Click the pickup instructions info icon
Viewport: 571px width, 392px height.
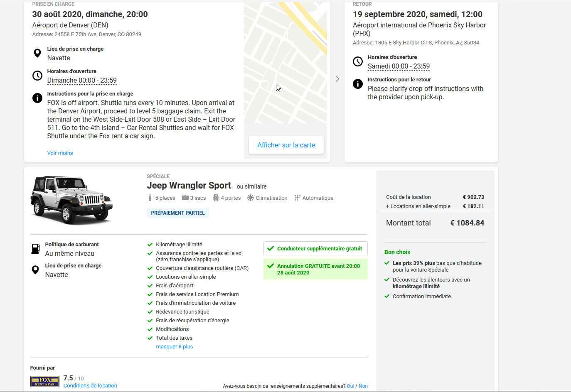pos(37,98)
